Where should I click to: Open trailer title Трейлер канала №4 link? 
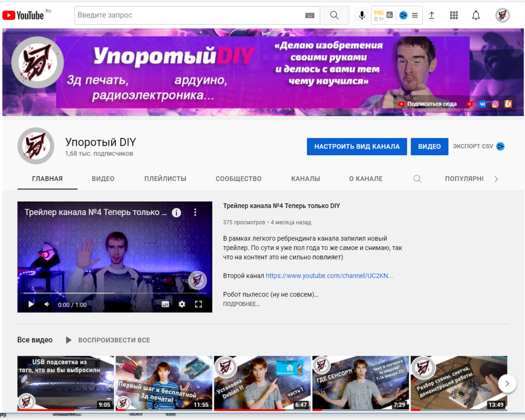tap(281, 206)
